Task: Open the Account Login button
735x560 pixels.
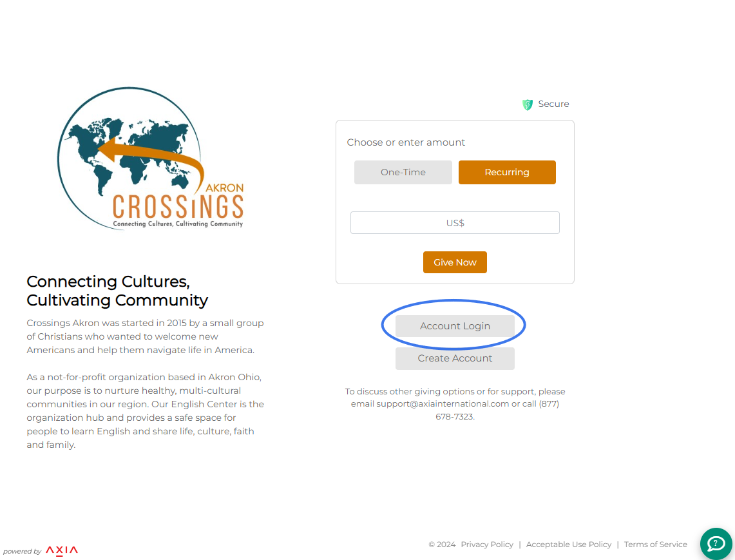Action: (455, 326)
